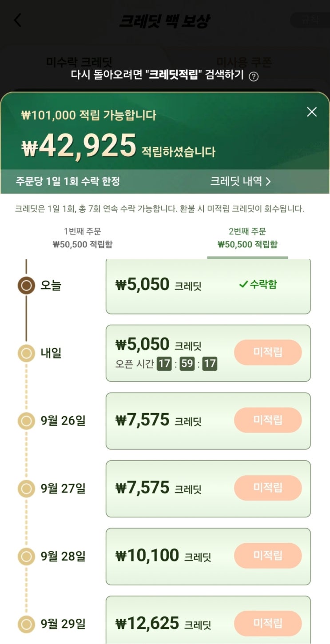Screen dimensions: 330x644
Task: Tap the back arrow icon
Action: [x=18, y=20]
